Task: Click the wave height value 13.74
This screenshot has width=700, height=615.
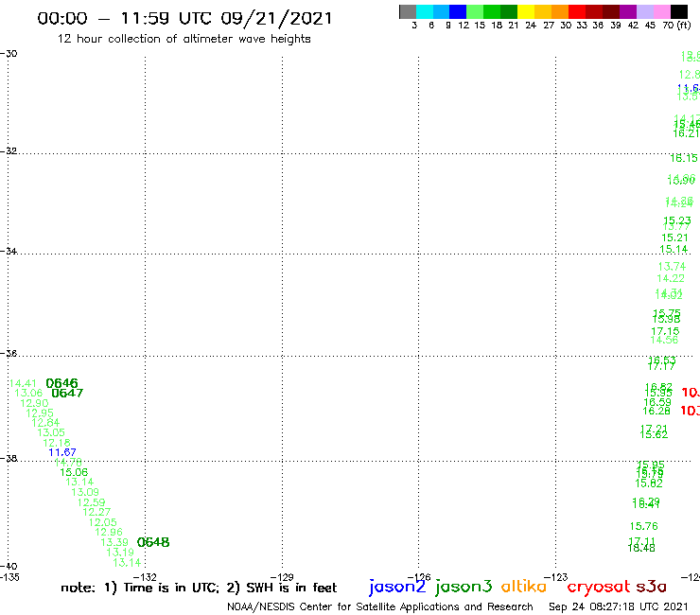Action: [672, 267]
